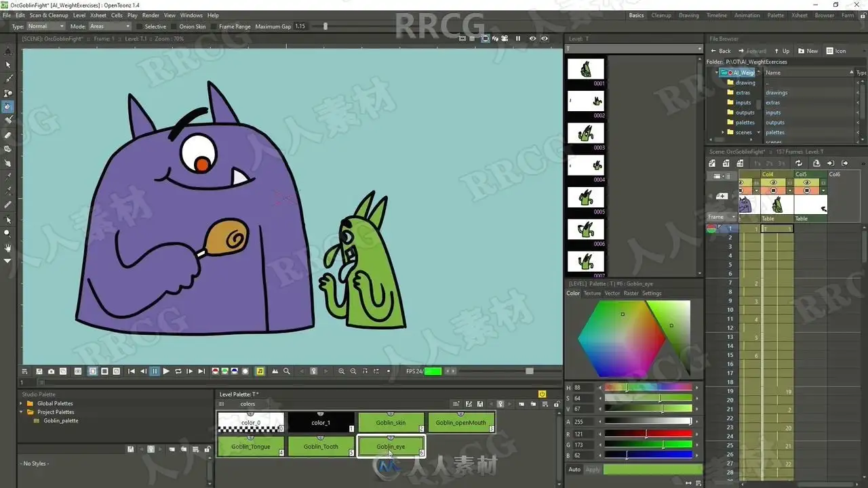
Task: Toggle the Selective checkbox
Action: point(140,26)
